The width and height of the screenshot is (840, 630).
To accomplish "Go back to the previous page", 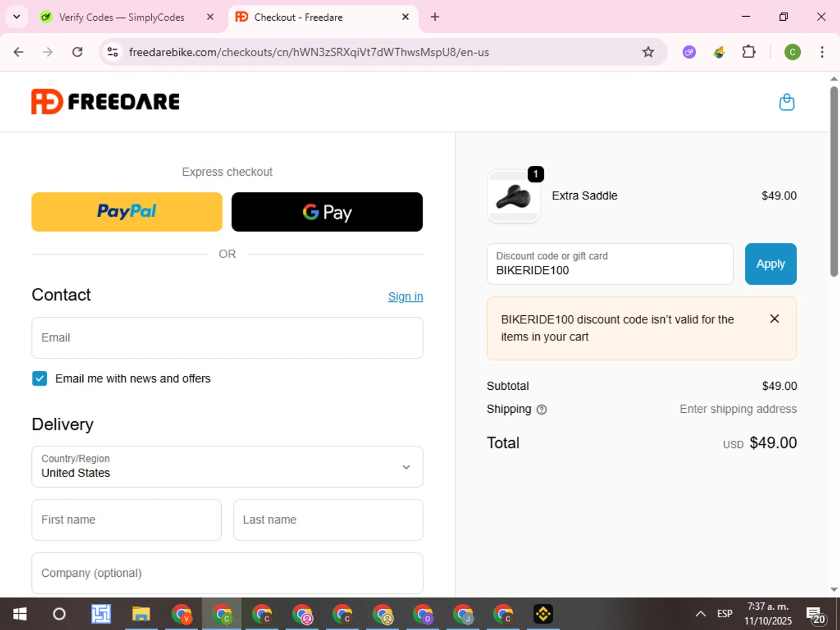I will tap(18, 52).
